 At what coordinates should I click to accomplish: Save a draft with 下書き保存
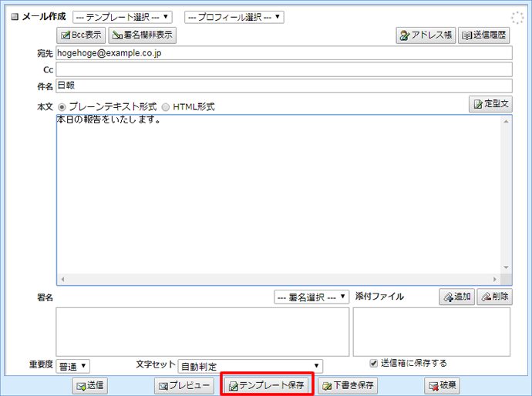(x=348, y=385)
